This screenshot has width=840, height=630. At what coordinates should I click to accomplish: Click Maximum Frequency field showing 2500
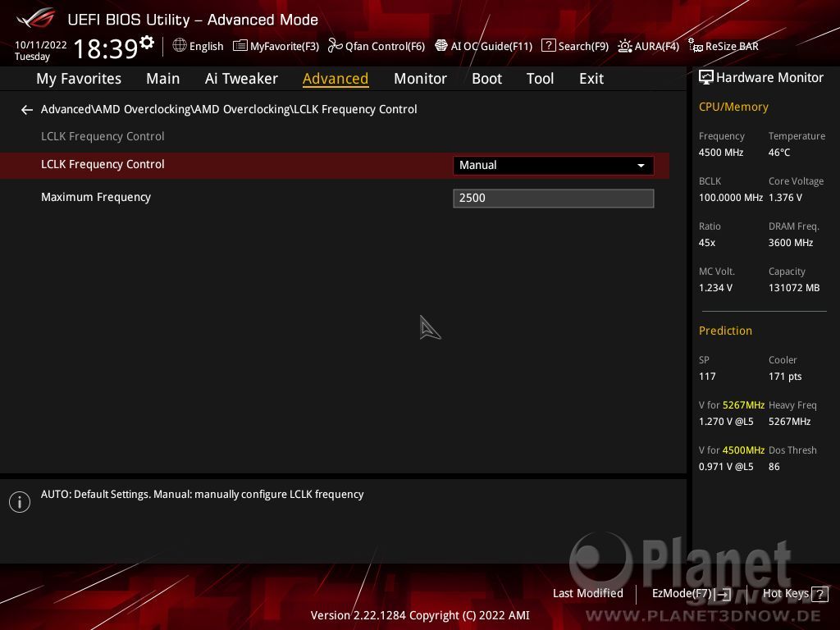(x=554, y=199)
